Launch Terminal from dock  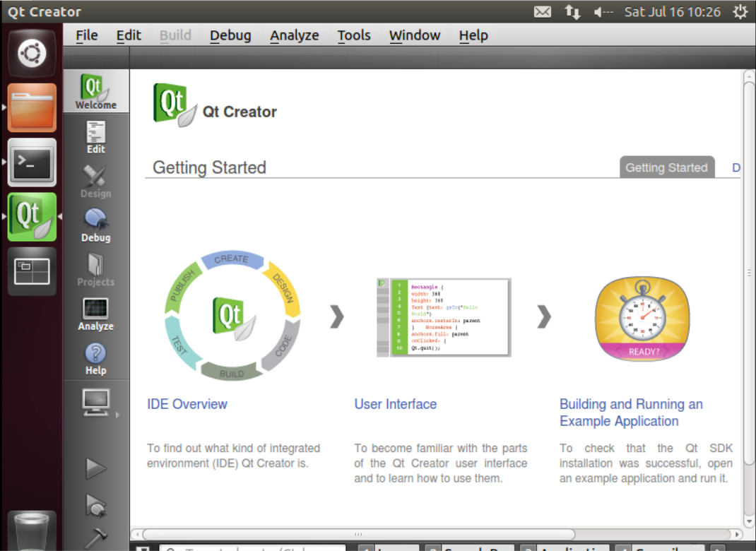pos(32,162)
